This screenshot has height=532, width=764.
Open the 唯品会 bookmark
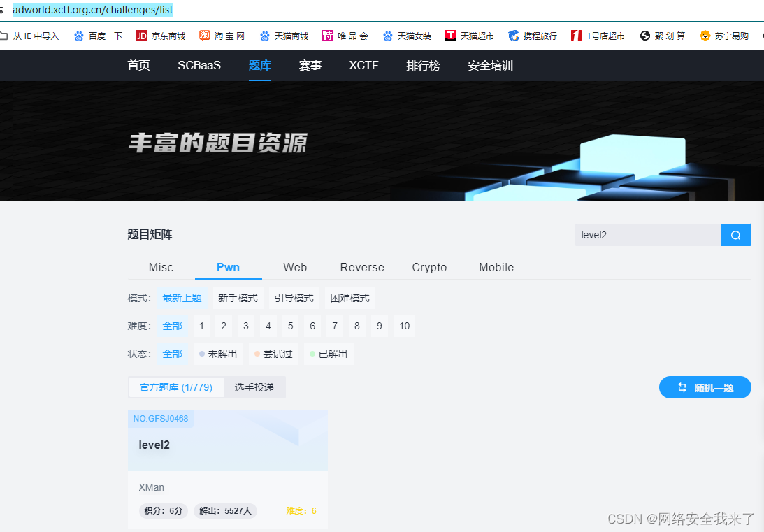coord(345,36)
